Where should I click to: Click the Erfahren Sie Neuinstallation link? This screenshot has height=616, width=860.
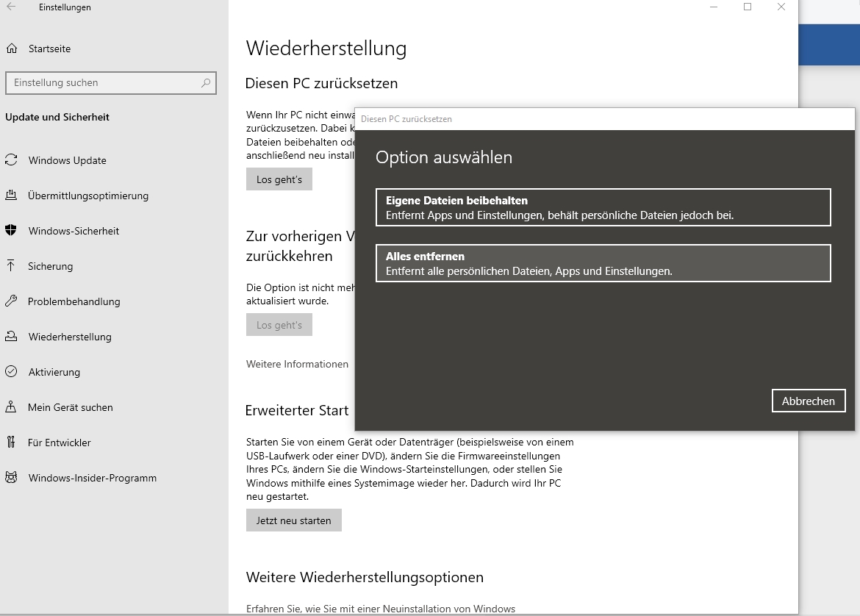(381, 609)
